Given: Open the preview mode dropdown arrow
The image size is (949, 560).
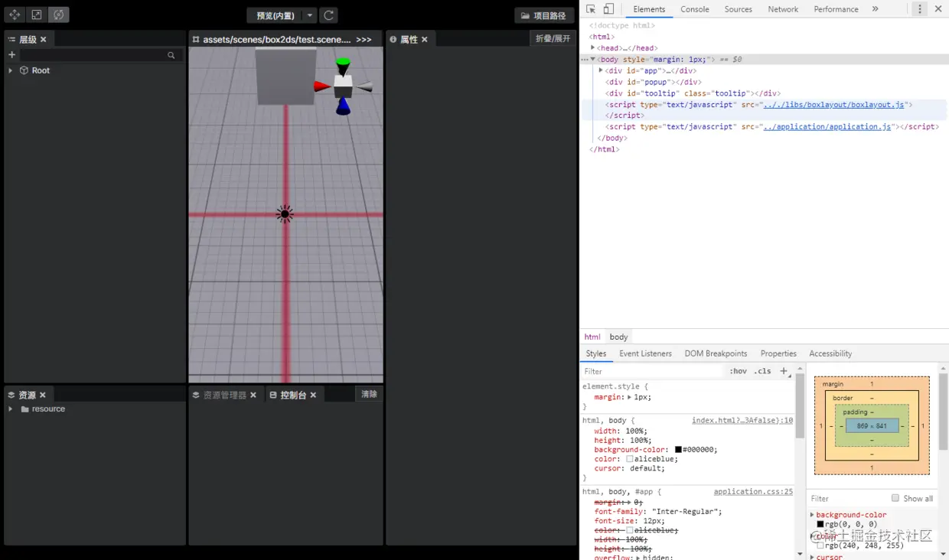Looking at the screenshot, I should click(x=309, y=15).
